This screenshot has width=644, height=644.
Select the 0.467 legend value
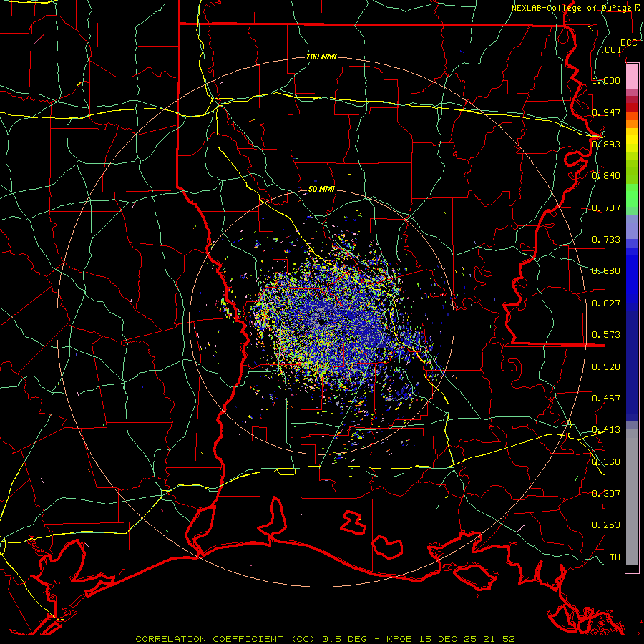click(x=606, y=399)
